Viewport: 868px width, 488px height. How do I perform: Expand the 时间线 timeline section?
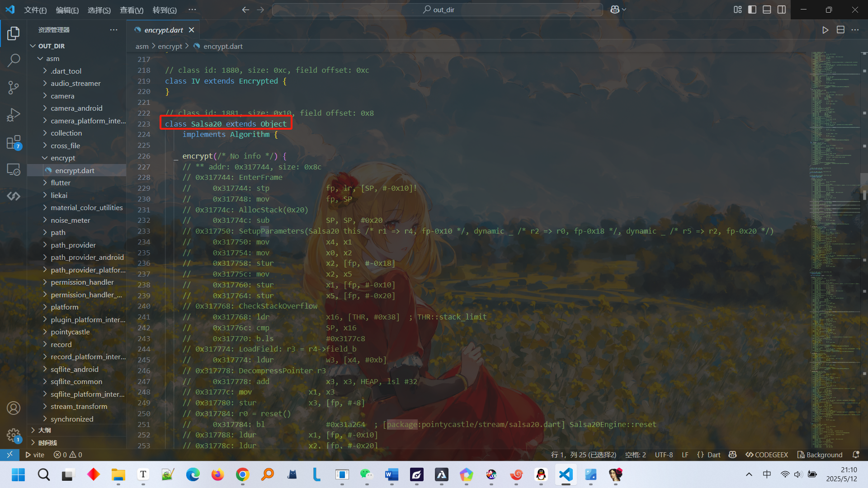coord(77,443)
